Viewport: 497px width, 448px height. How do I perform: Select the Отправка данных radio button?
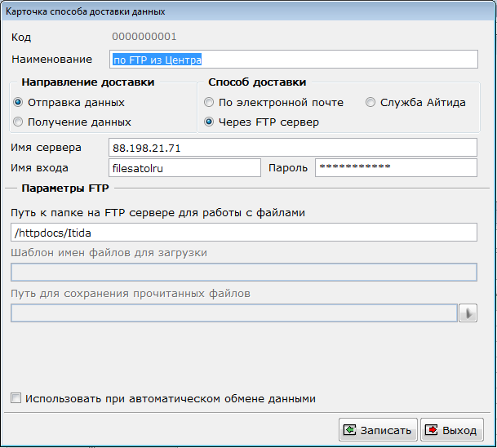[18, 102]
